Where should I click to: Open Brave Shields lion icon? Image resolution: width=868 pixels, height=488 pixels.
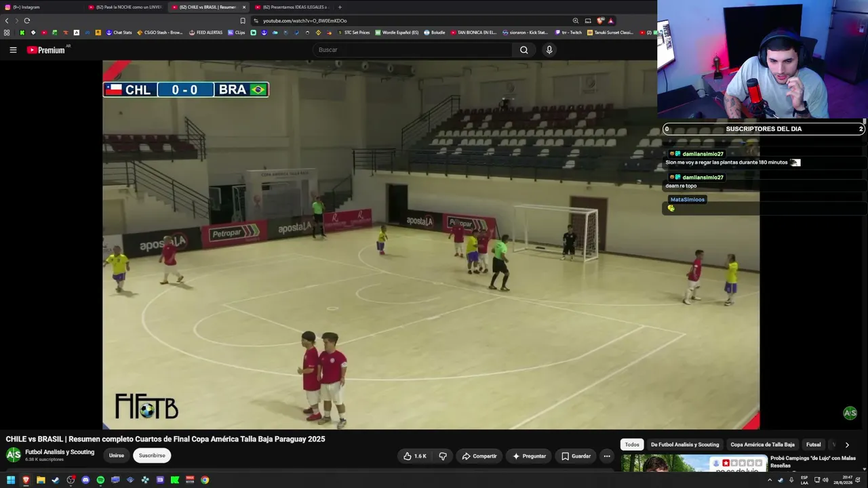[x=600, y=20]
